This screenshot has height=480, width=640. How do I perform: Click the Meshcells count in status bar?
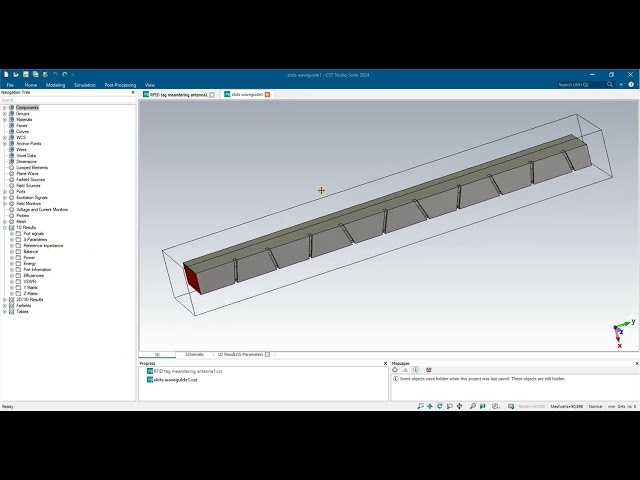click(567, 407)
